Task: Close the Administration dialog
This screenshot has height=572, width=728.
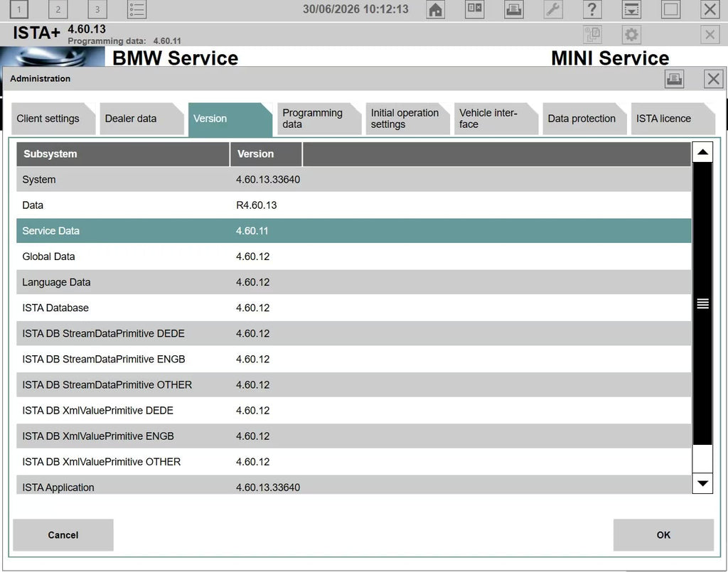Action: pos(714,79)
